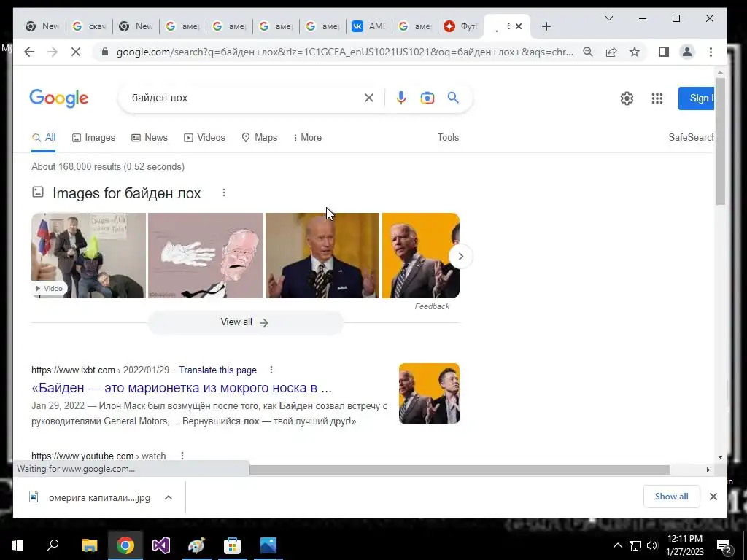Open the downloaded омерига капитали jpg file
The width and height of the screenshot is (747, 560).
(90, 497)
